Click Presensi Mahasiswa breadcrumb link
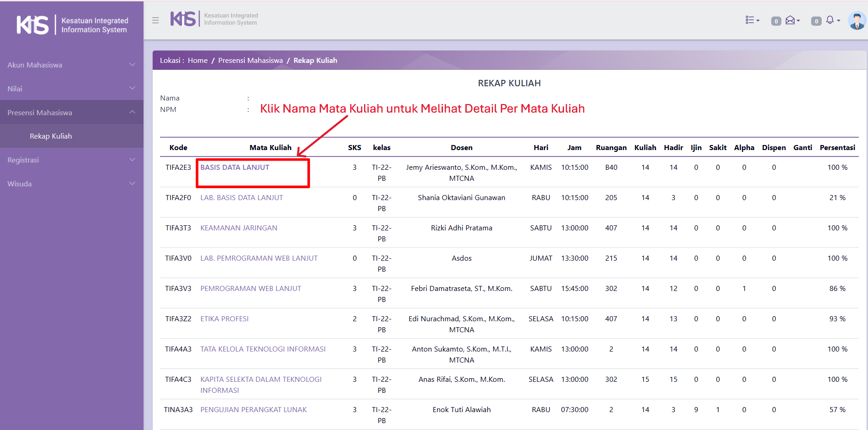868x430 pixels. [x=250, y=61]
